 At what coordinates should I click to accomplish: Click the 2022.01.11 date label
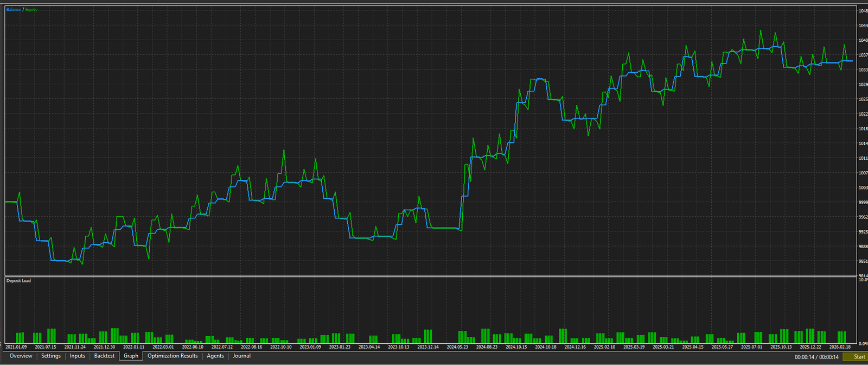point(134,347)
